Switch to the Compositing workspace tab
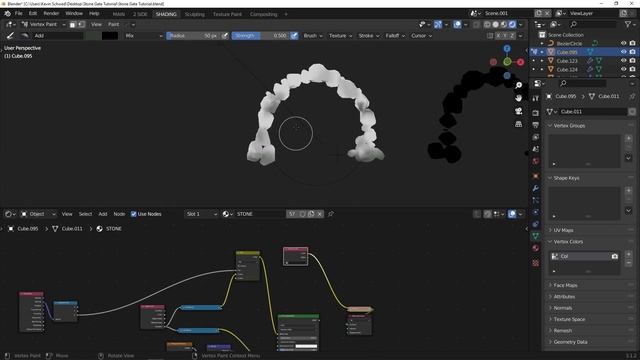Viewport: 640px width, 360px height. [x=263, y=14]
